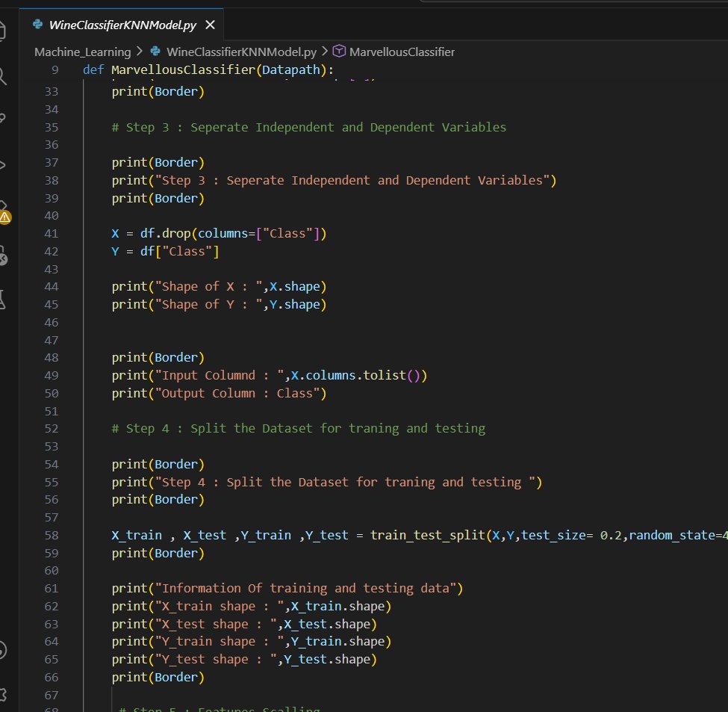
Task: Click the cube symbol icon in breadcrumb
Action: click(x=339, y=52)
